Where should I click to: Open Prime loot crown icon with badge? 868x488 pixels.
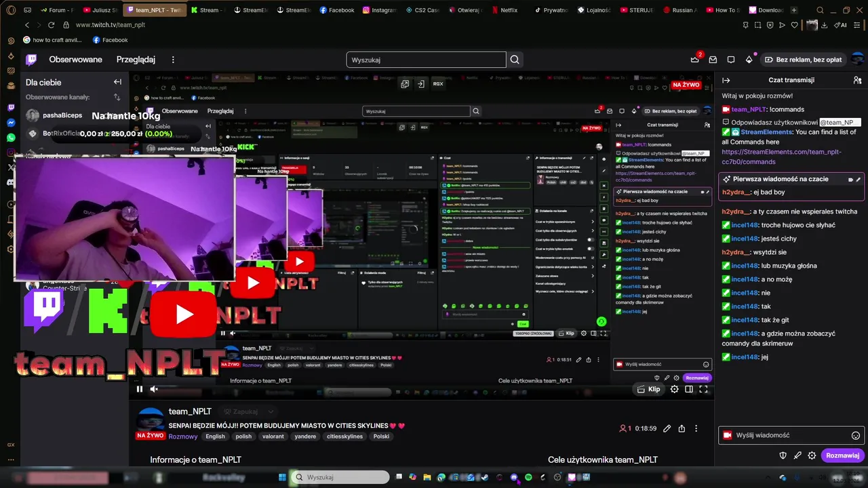click(695, 60)
